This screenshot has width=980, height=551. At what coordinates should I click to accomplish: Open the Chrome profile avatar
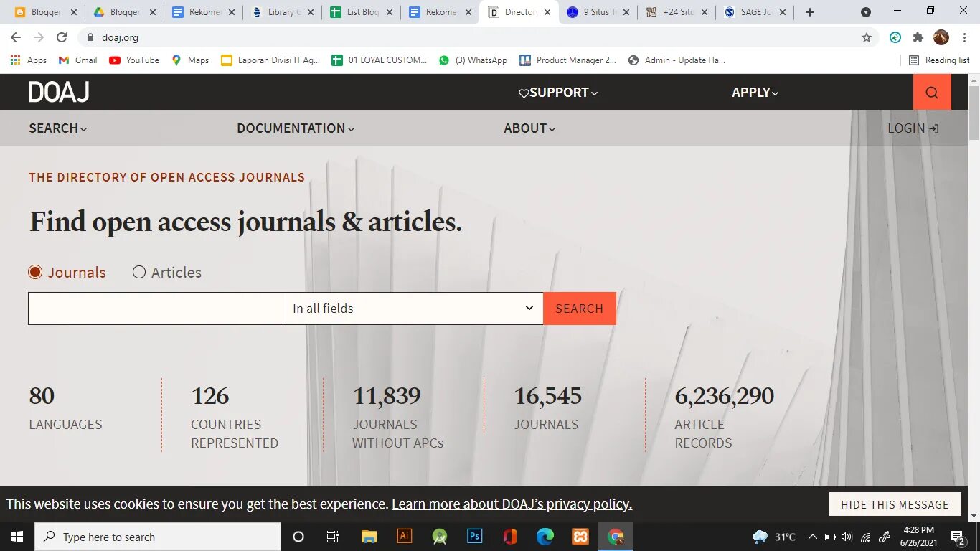point(941,37)
